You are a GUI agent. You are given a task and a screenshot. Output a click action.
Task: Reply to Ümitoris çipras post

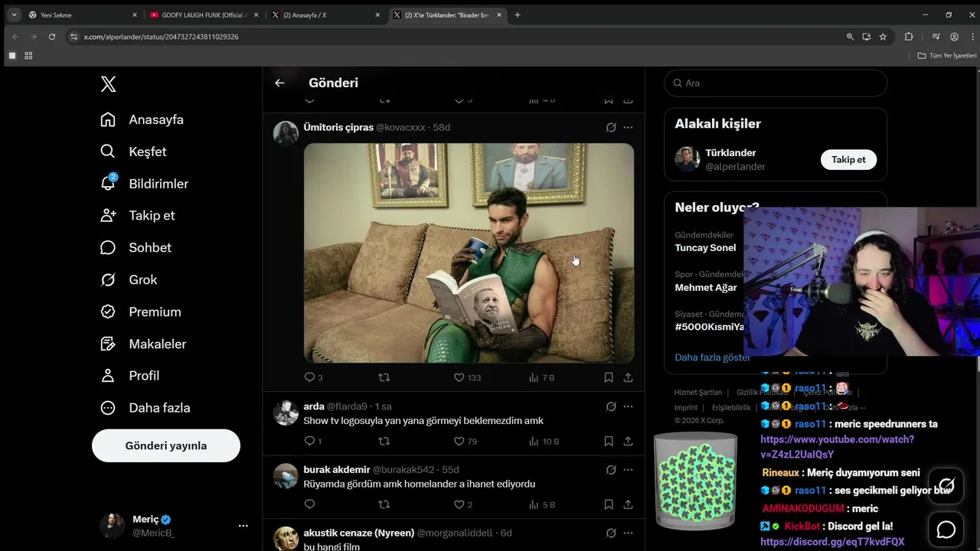[x=313, y=377]
